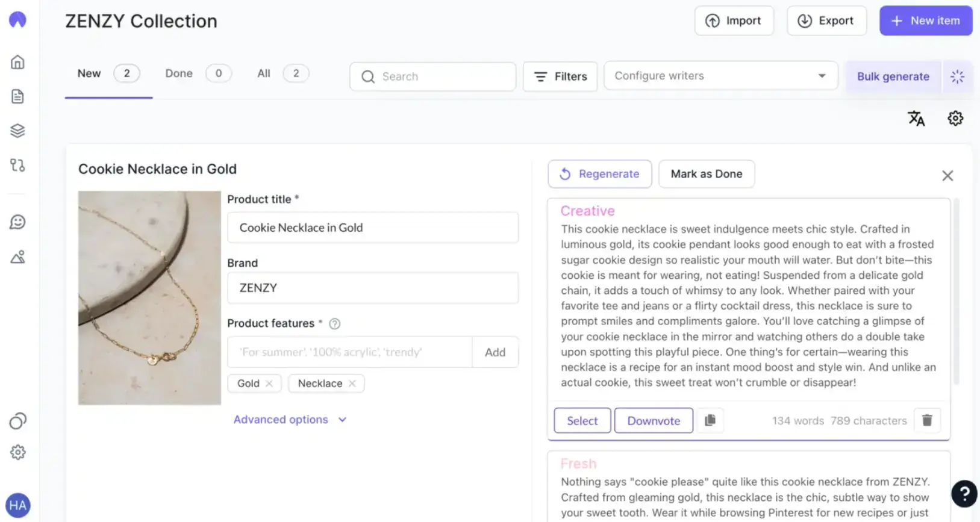Click the copy description icon
This screenshot has width=980, height=522.
click(x=710, y=420)
